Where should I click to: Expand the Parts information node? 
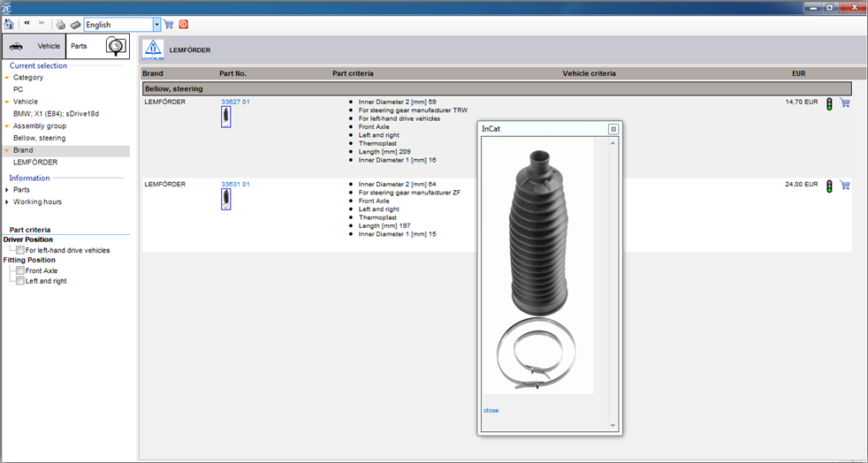(x=7, y=190)
